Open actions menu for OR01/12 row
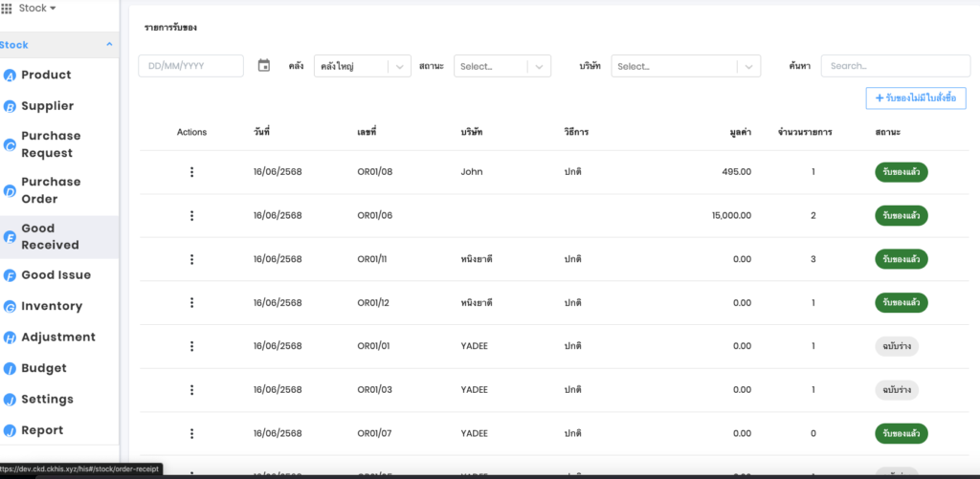The width and height of the screenshot is (980, 479). click(x=191, y=303)
